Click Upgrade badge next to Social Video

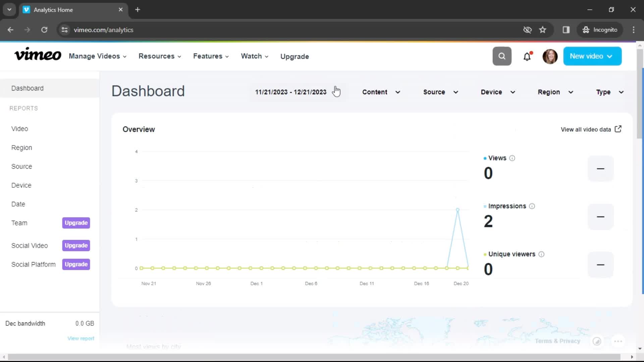76,245
